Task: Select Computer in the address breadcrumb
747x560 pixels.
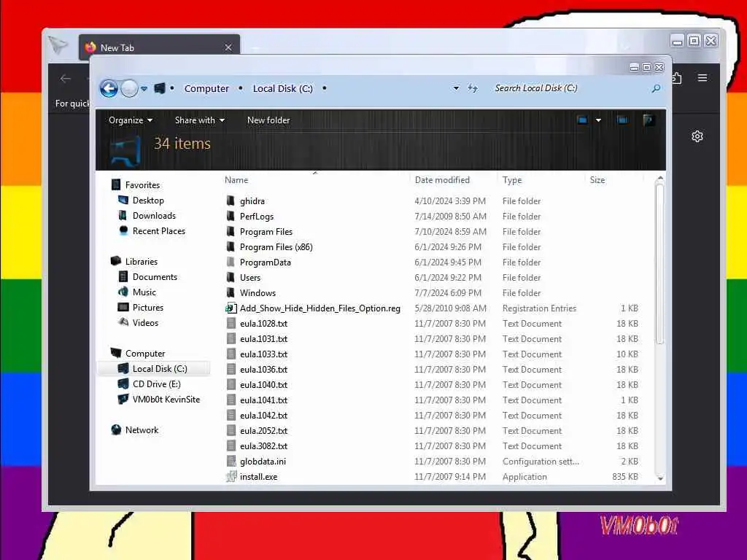Action: pyautogui.click(x=206, y=88)
